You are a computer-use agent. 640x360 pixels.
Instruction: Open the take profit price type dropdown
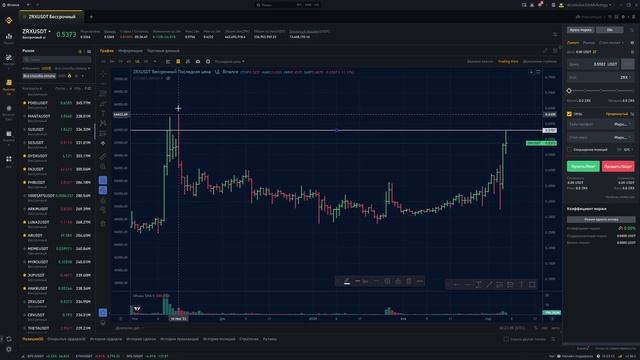tap(622, 124)
